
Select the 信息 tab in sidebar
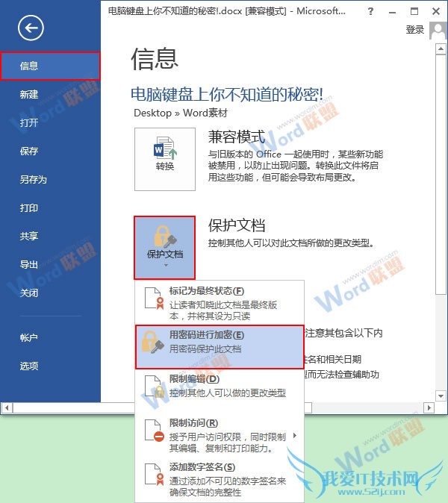(x=50, y=66)
